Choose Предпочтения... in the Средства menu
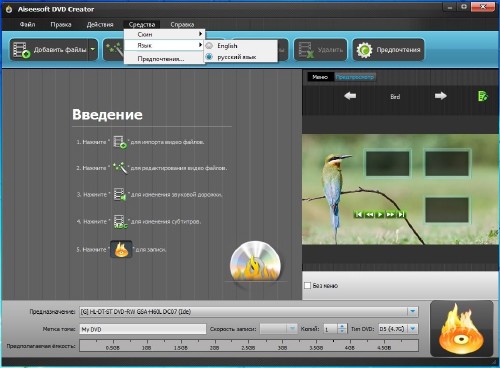The image size is (500, 368). pyautogui.click(x=164, y=59)
